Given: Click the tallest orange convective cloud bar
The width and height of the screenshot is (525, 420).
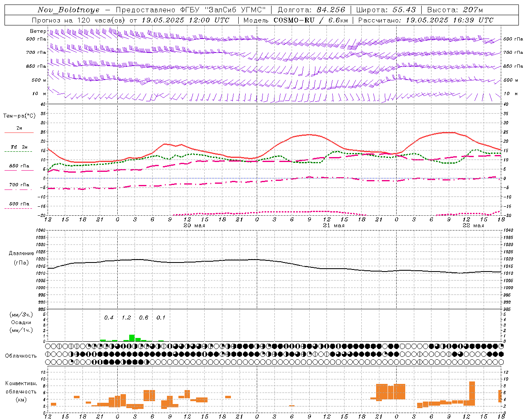Looking at the screenshot, I should click(472, 393).
